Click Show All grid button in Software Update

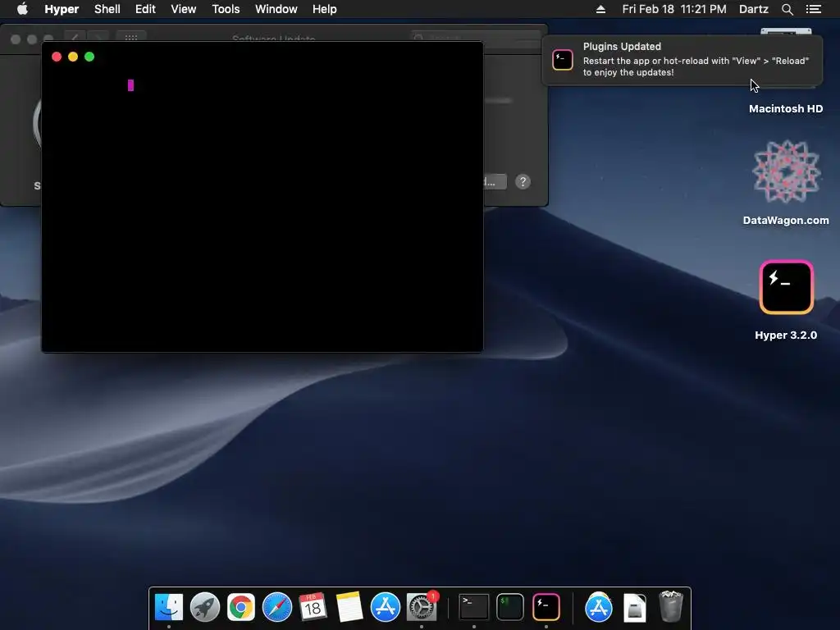(131, 36)
